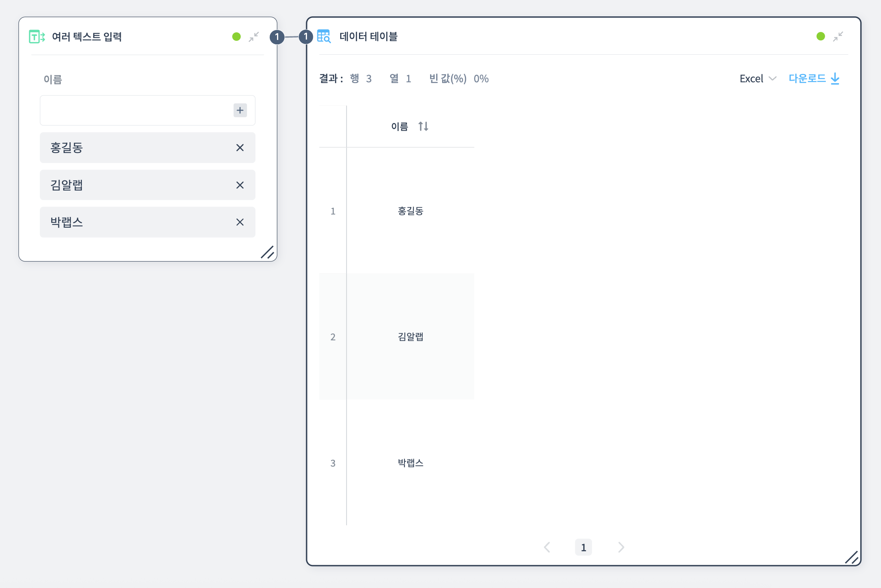This screenshot has width=881, height=588.
Task: Open the Excel format dropdown
Action: click(x=757, y=79)
